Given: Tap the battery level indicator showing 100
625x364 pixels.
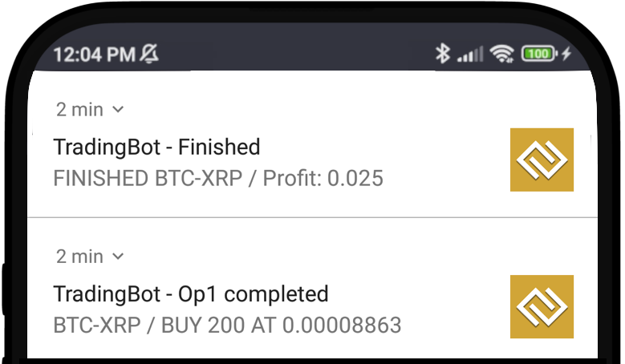Looking at the screenshot, I should [x=538, y=54].
